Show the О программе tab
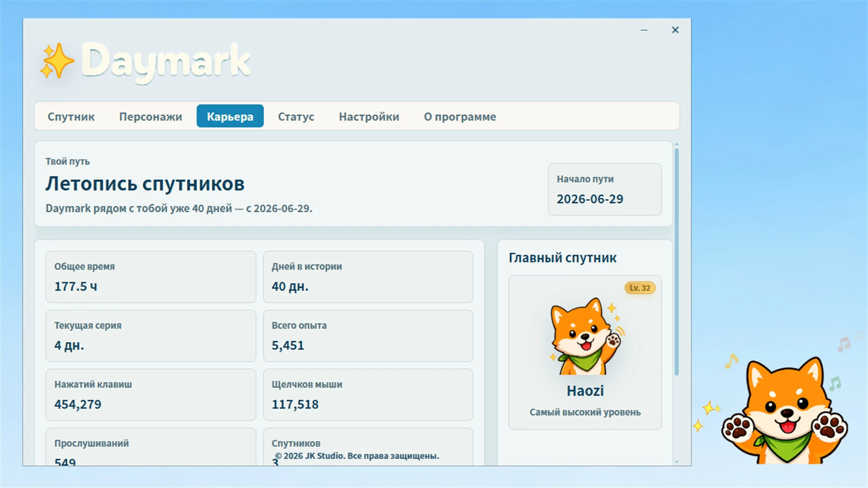The image size is (868, 488). (460, 117)
